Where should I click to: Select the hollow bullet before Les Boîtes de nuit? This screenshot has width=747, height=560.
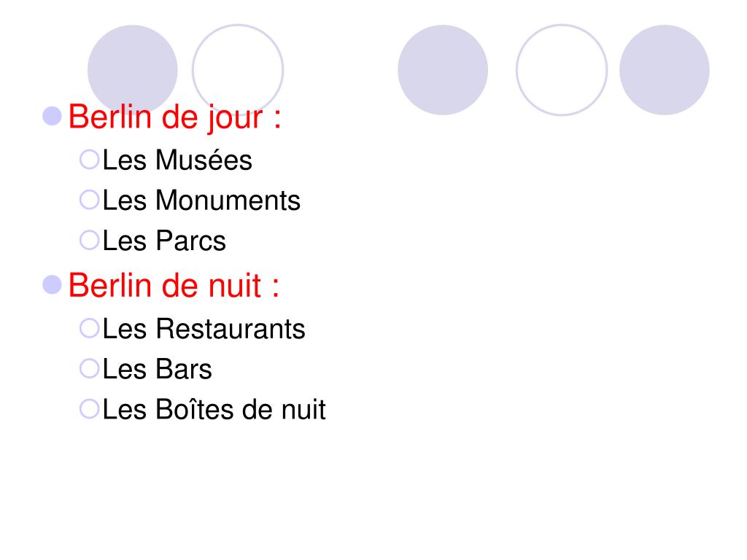pyautogui.click(x=89, y=408)
